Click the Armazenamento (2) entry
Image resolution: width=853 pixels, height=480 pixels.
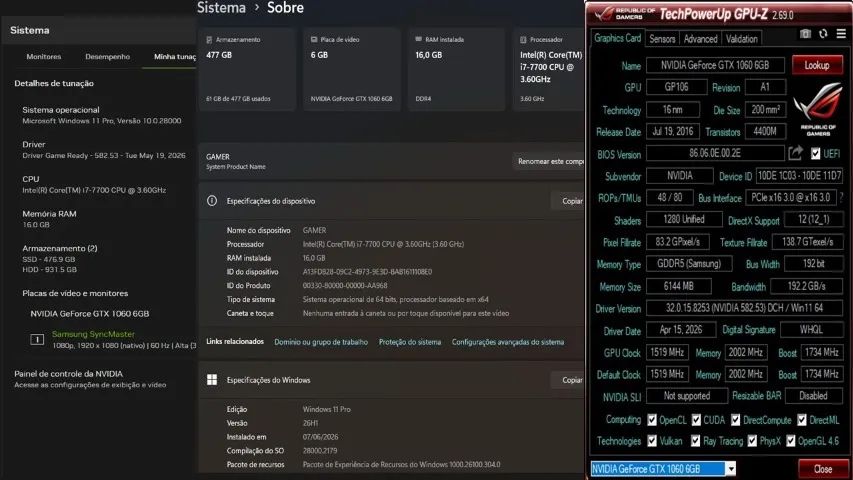click(59, 259)
